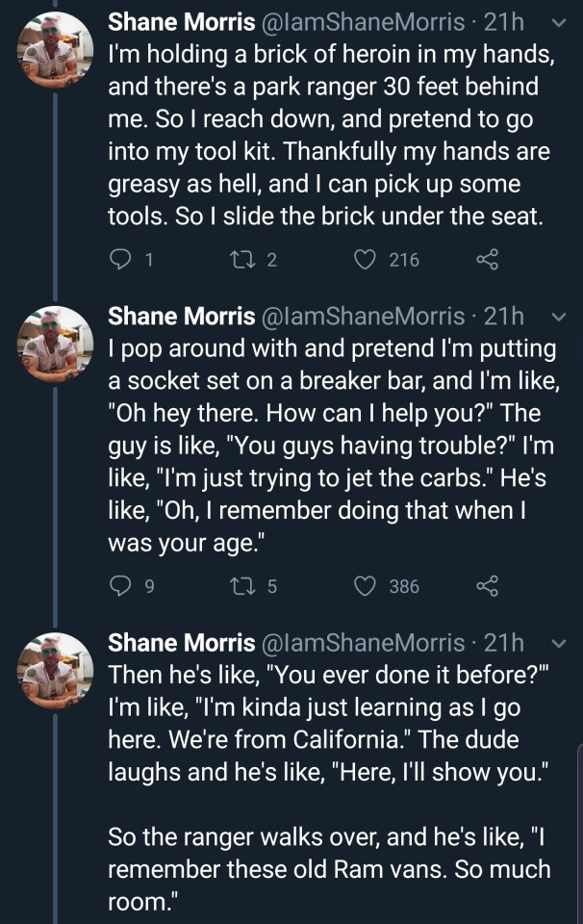Click Shane Morris name on third tweet
583x924 pixels.
181,642
